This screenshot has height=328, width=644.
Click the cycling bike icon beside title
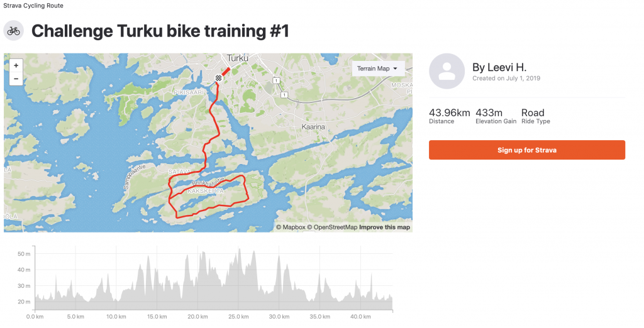(x=14, y=31)
